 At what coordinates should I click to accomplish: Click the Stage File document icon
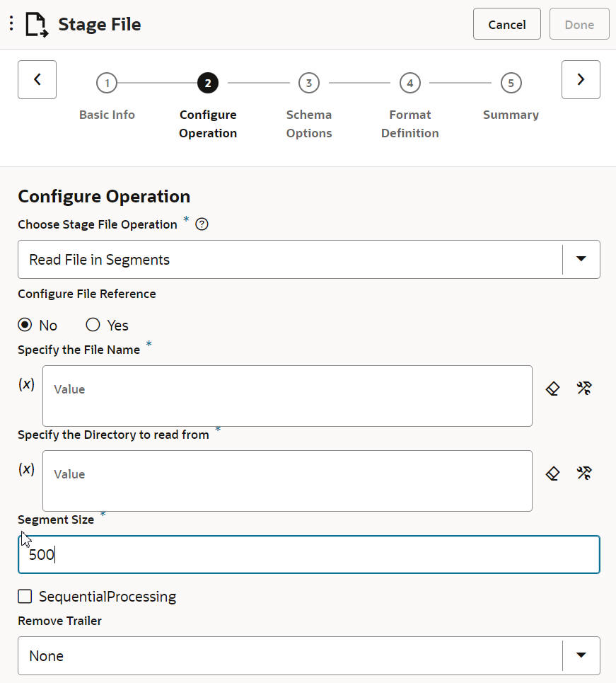point(36,25)
